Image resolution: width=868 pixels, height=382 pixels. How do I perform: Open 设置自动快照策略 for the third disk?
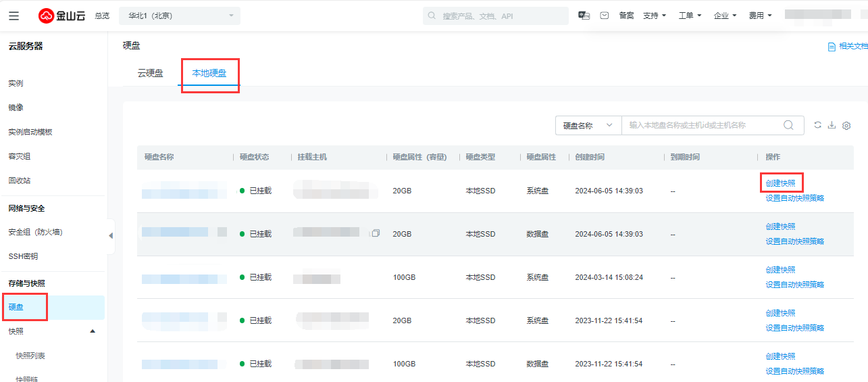[794, 285]
